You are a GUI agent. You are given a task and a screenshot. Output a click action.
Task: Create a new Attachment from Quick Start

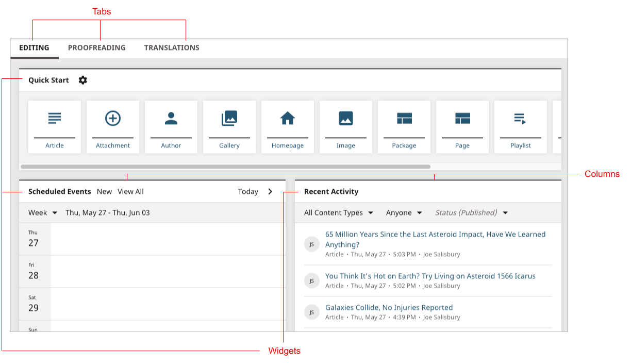(113, 127)
